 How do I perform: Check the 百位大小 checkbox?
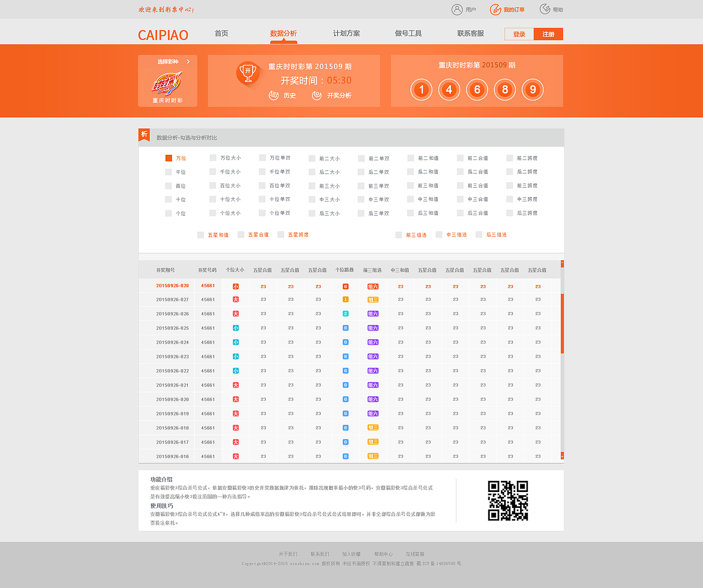213,186
